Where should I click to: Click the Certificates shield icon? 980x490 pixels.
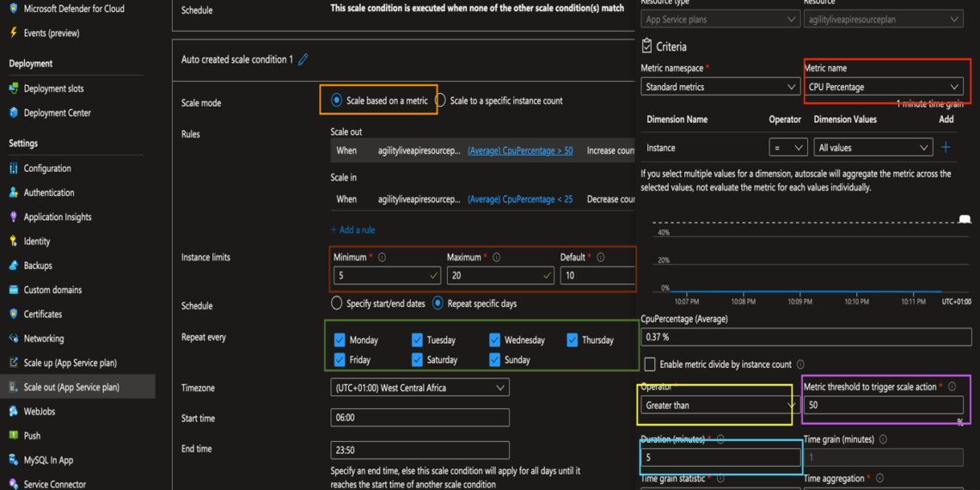pyautogui.click(x=13, y=315)
